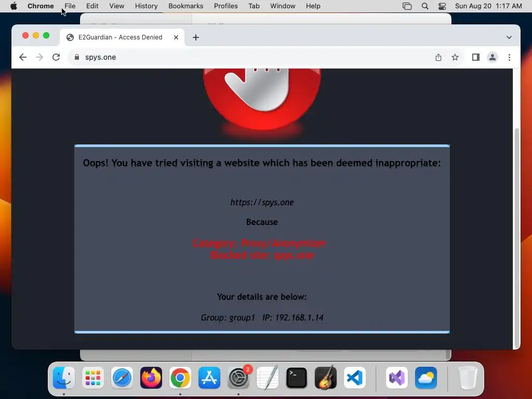The height and width of the screenshot is (399, 532).
Task: Open Spotlight search
Action: pyautogui.click(x=425, y=6)
